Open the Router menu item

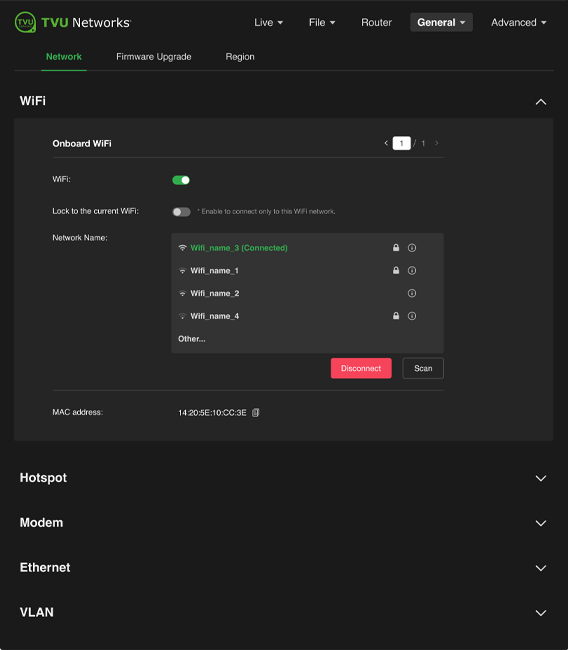click(x=376, y=22)
